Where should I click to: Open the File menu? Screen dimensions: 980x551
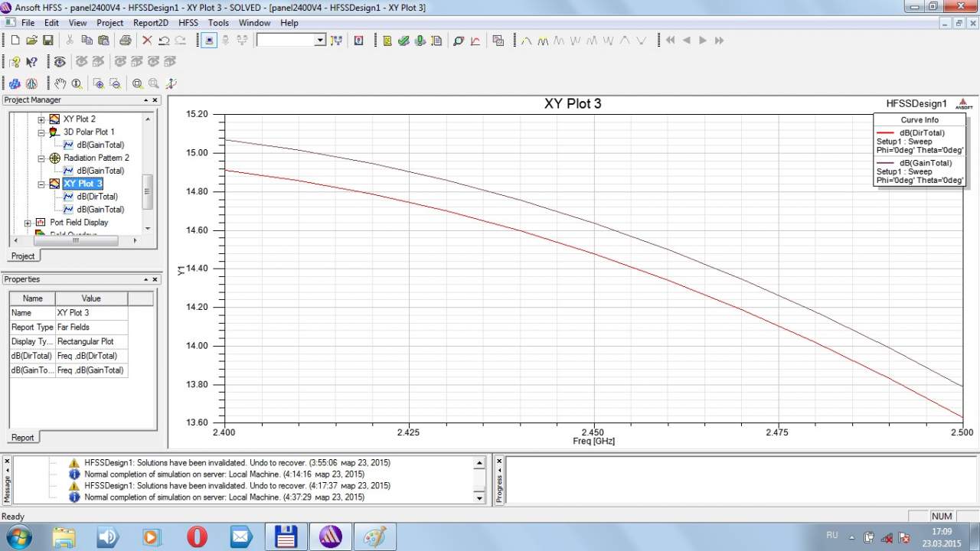[28, 23]
